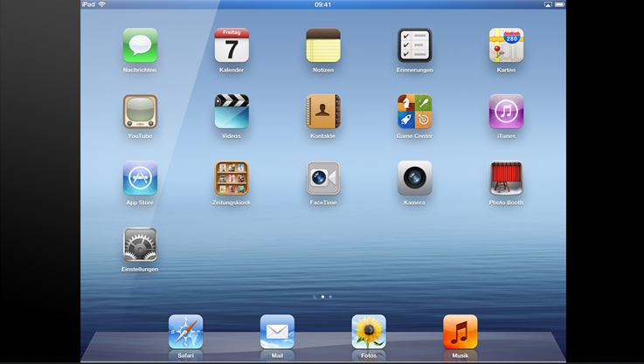
Task: Open Safari from the dock
Action: coord(185,332)
